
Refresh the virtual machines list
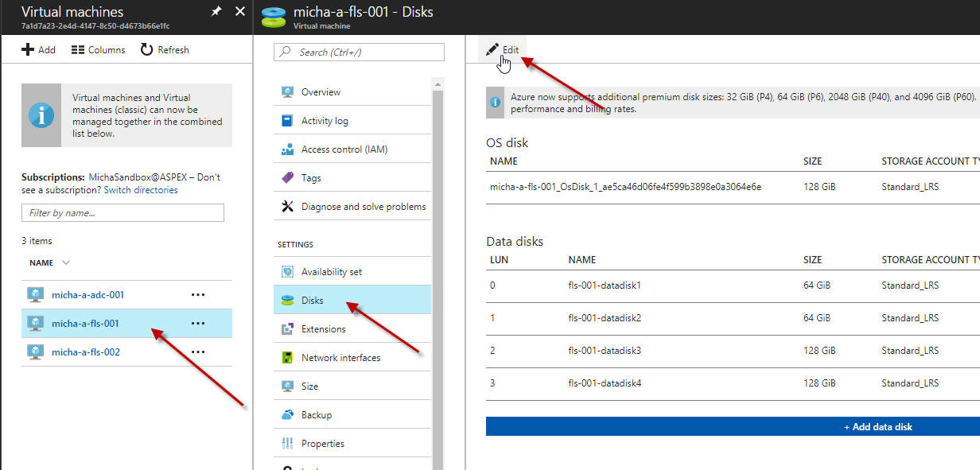[x=165, y=49]
